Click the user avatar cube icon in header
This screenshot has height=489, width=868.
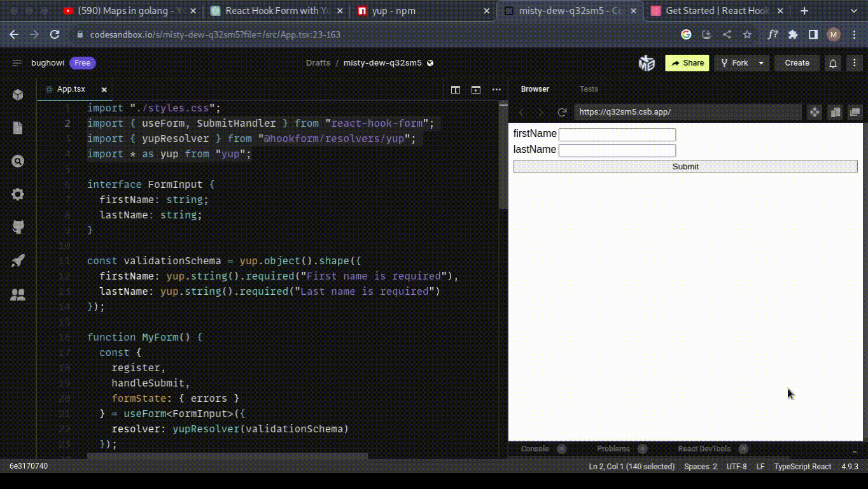coord(647,63)
